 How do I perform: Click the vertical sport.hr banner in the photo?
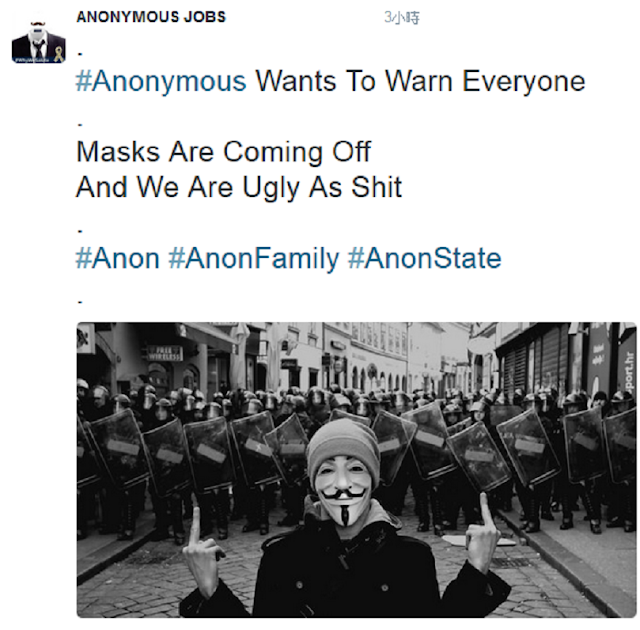(627, 371)
